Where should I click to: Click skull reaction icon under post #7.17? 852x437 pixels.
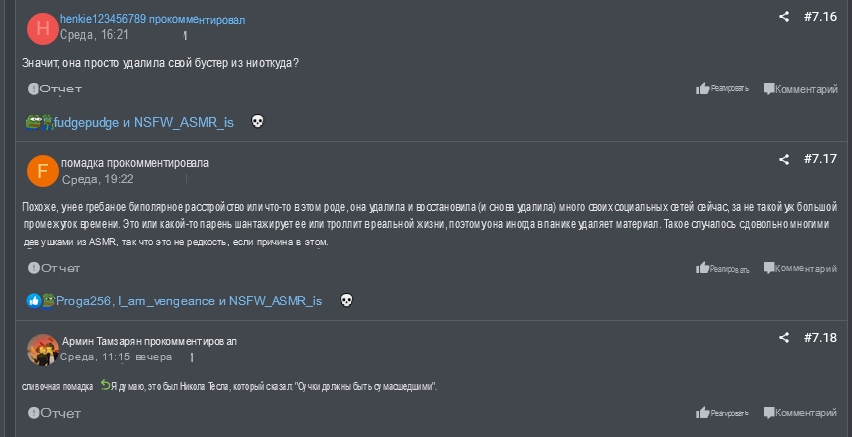(x=346, y=300)
